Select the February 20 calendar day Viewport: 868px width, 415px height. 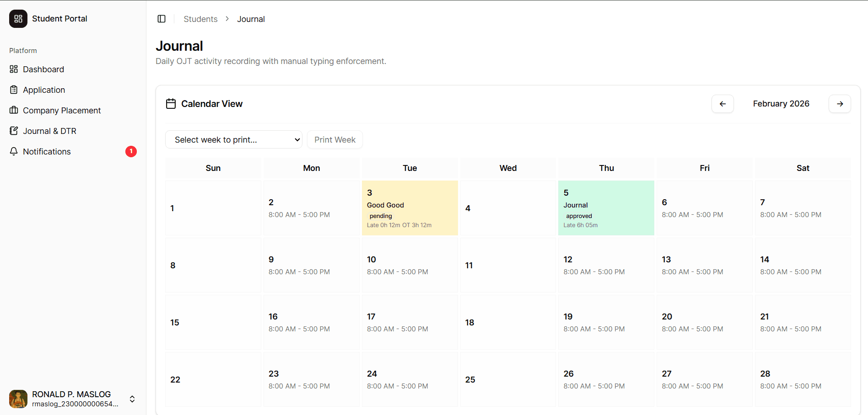[x=705, y=322]
